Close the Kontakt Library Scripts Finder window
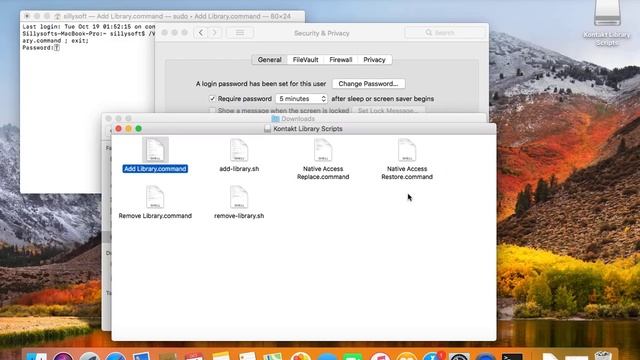Image resolution: width=640 pixels, height=360 pixels. click(118, 129)
